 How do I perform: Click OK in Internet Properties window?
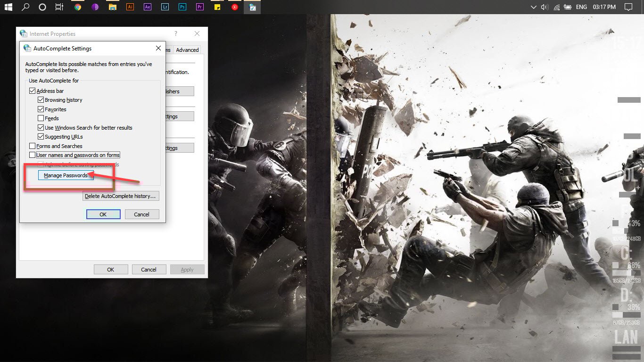tap(111, 270)
